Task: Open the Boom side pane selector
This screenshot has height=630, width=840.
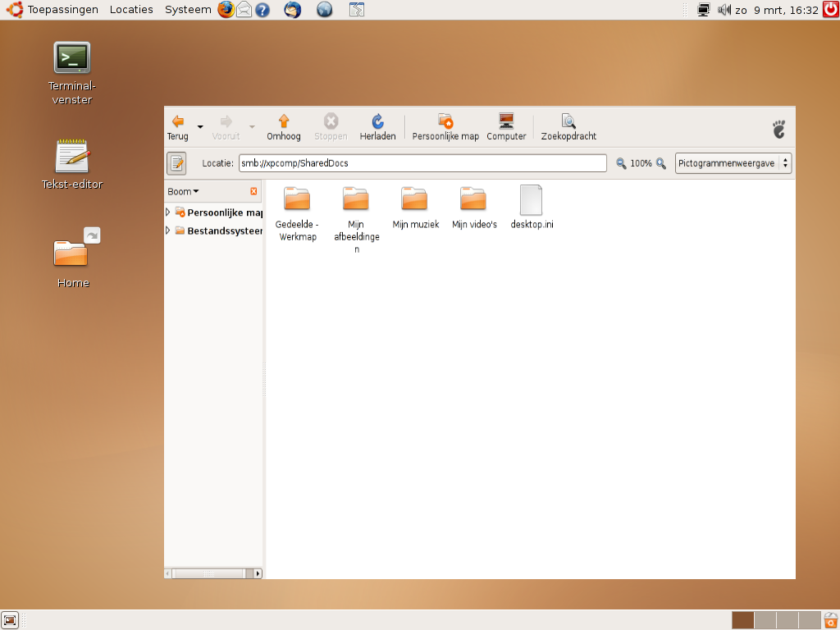Action: (x=183, y=191)
